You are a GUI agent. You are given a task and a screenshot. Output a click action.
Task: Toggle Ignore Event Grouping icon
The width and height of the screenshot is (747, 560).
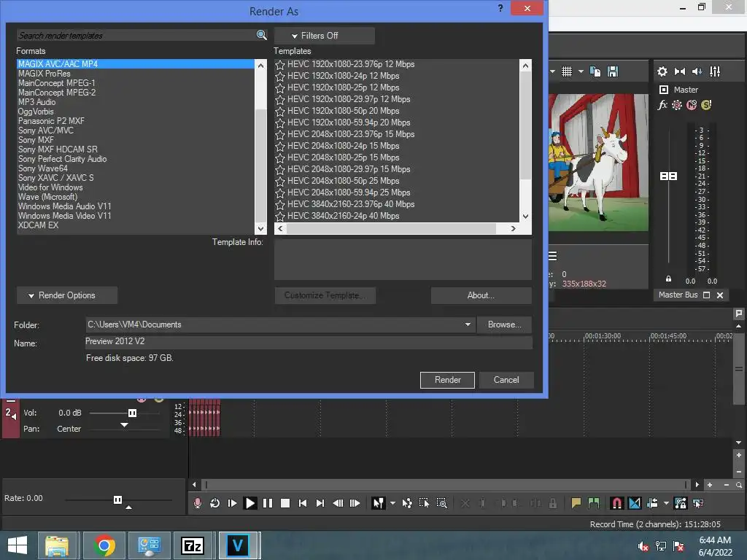[x=698, y=503]
